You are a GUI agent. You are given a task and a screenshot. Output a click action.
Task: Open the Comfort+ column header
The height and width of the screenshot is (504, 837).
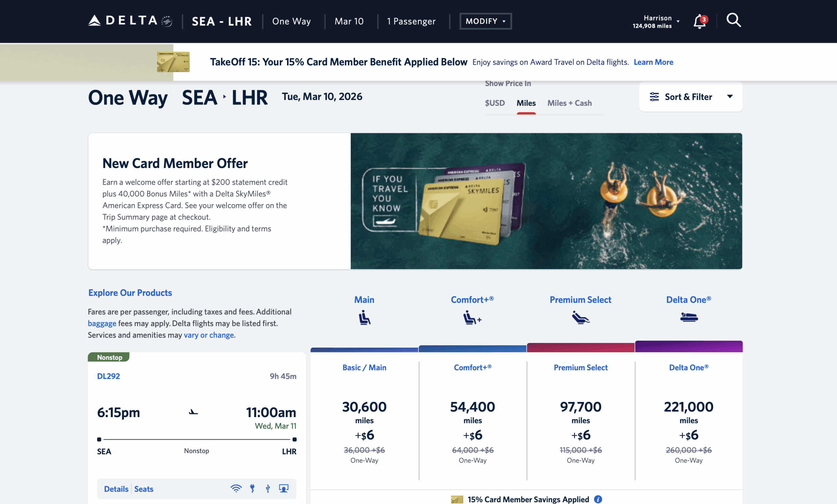click(472, 299)
